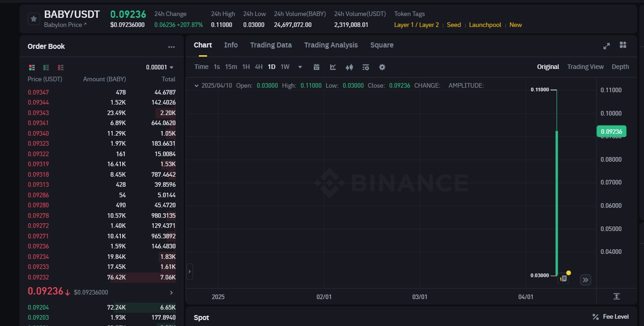Open the grid layout icon near chart corner
The image size is (644, 326).
click(x=623, y=45)
